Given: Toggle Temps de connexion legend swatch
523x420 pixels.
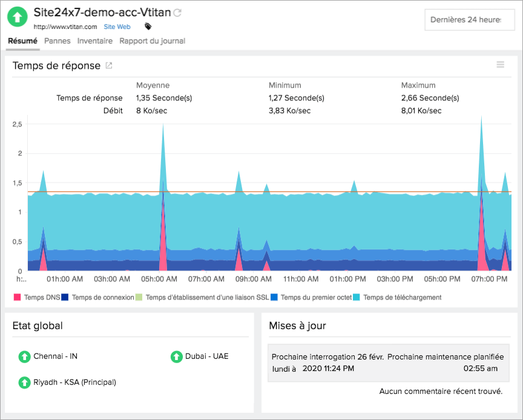Looking at the screenshot, I should (x=65, y=297).
